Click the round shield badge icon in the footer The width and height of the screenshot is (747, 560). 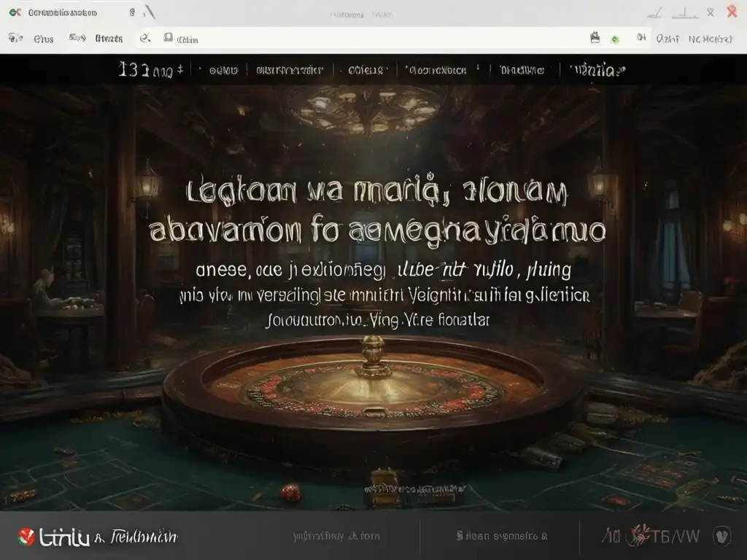click(721, 536)
